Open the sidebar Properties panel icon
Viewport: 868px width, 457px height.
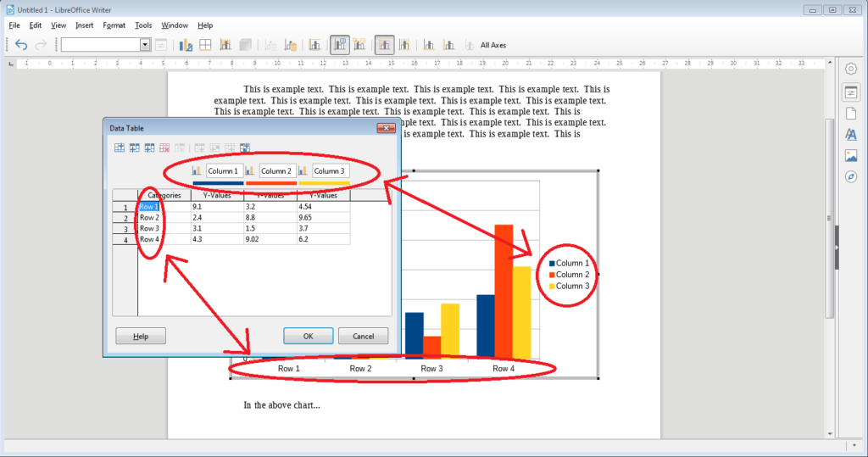(x=851, y=92)
